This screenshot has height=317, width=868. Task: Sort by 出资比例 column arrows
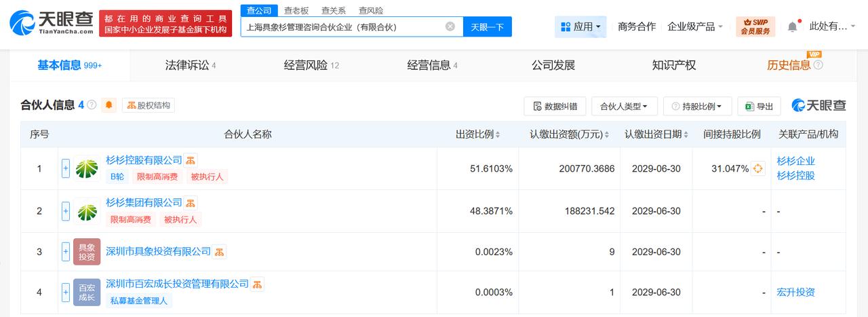[x=498, y=135]
